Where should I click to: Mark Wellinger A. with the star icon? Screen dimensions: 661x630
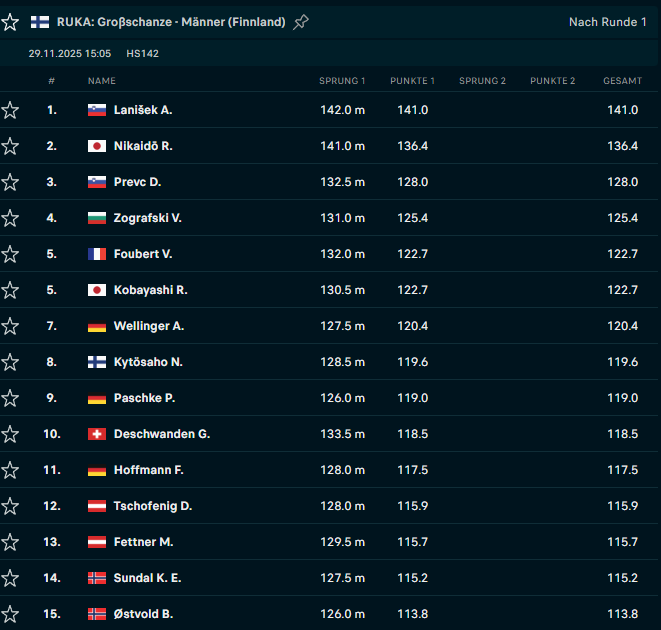(x=10, y=326)
